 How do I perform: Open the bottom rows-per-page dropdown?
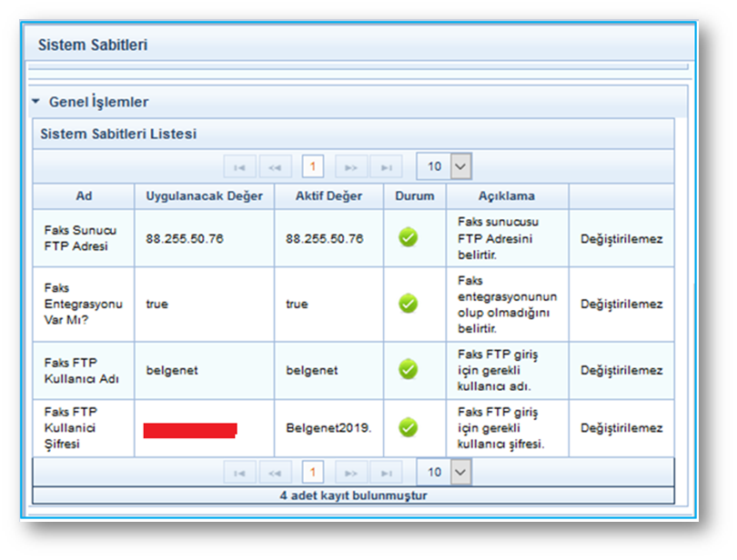pos(460,472)
